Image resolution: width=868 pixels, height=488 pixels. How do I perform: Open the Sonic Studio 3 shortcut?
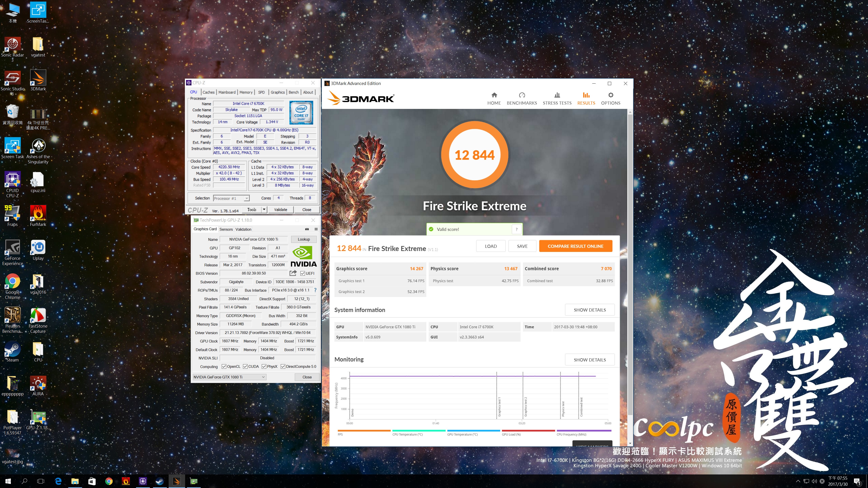click(x=12, y=83)
